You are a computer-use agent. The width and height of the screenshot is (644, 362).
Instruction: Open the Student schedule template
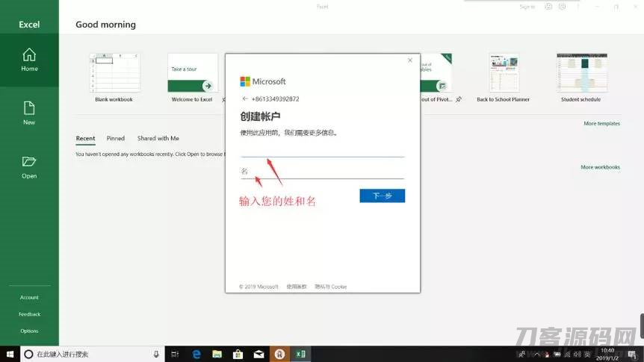(x=581, y=78)
